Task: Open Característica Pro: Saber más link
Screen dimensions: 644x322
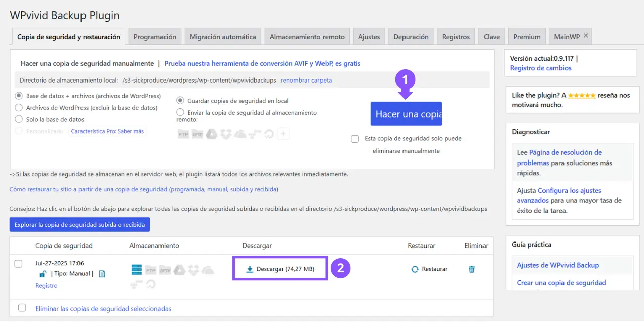Action: [x=108, y=131]
